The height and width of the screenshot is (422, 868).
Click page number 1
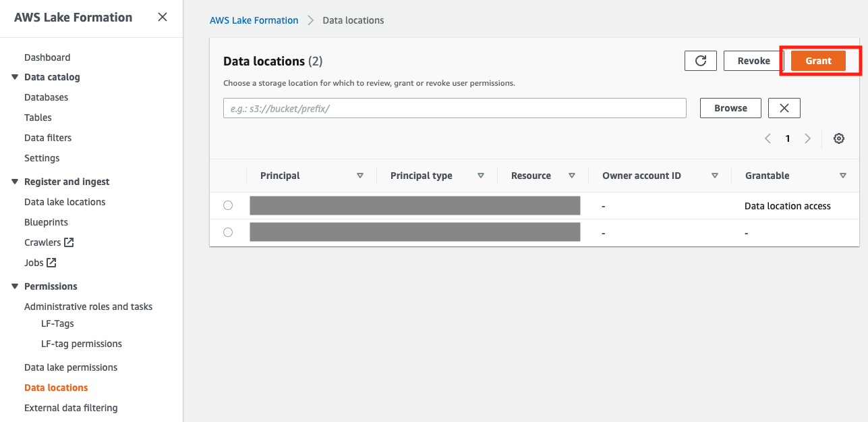coord(788,138)
